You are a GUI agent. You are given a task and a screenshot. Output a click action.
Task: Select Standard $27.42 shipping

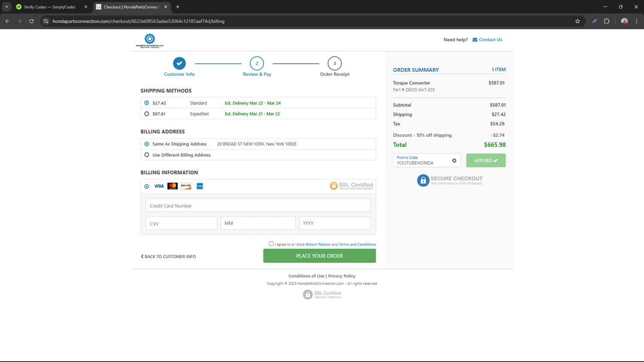click(x=147, y=103)
